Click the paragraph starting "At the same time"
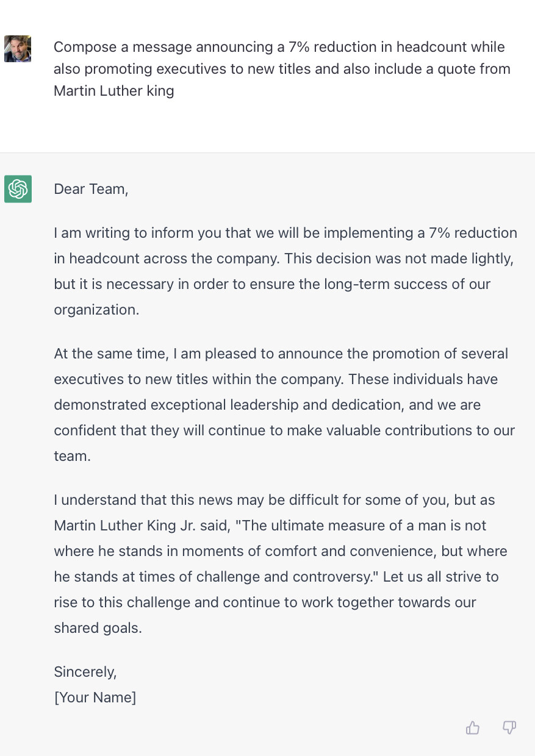The height and width of the screenshot is (756, 535). (x=284, y=405)
